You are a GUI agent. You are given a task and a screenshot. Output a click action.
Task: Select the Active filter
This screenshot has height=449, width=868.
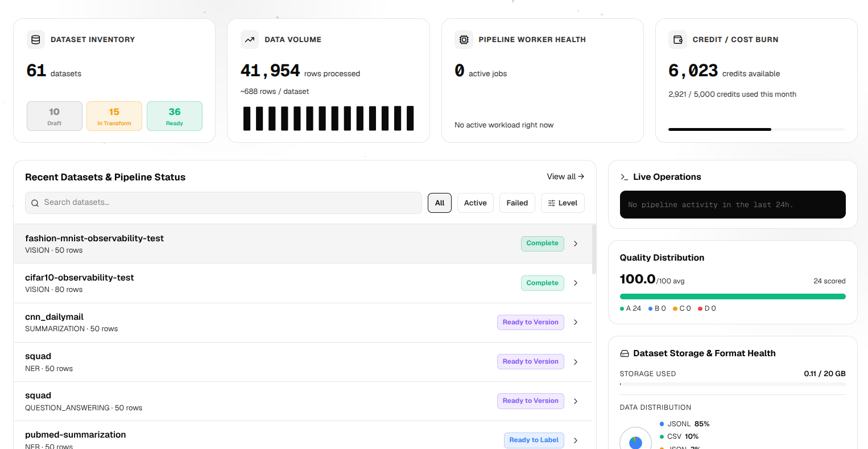point(476,203)
